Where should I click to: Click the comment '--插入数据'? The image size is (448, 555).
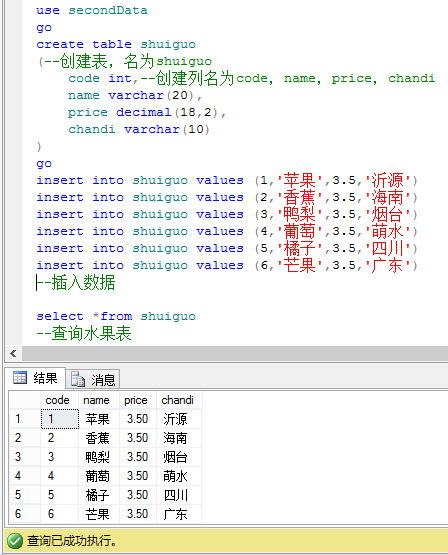point(76,282)
